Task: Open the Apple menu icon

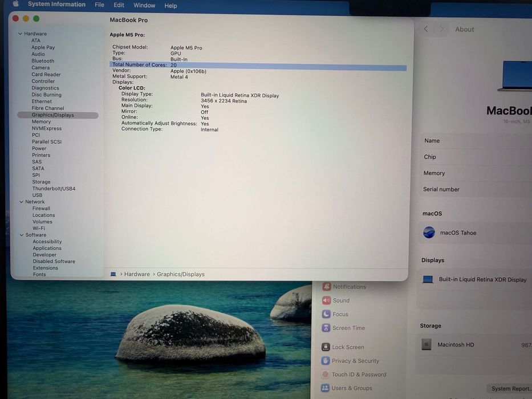Action: [x=15, y=4]
